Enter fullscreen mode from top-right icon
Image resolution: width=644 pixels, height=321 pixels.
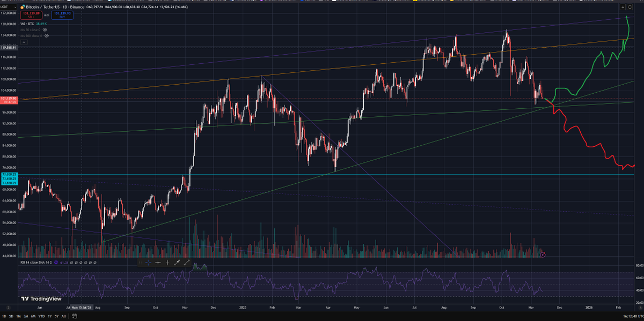pyautogui.click(x=630, y=7)
